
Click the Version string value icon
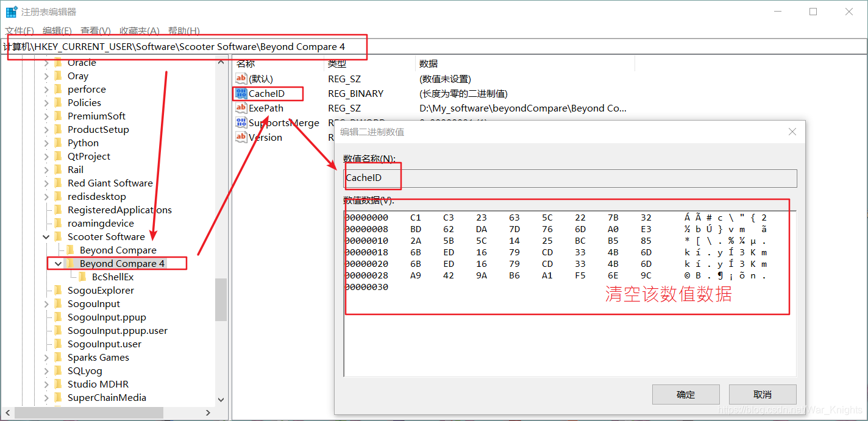tap(241, 137)
